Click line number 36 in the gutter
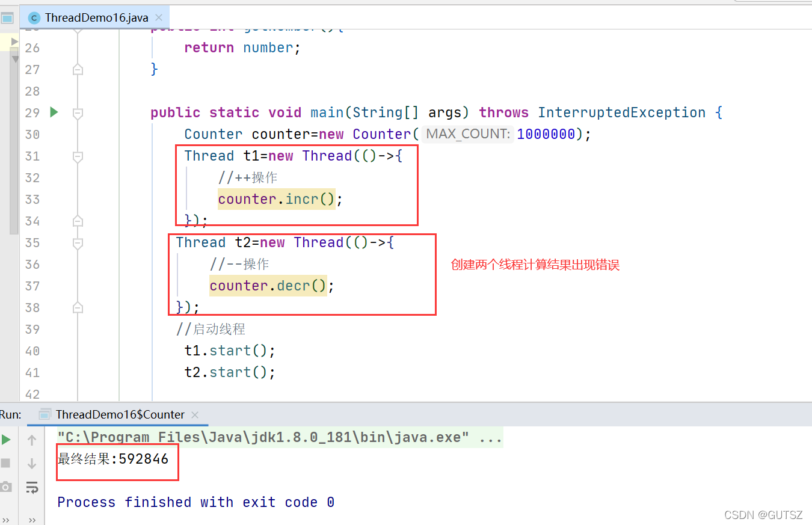Image resolution: width=812 pixels, height=525 pixels. (32, 264)
